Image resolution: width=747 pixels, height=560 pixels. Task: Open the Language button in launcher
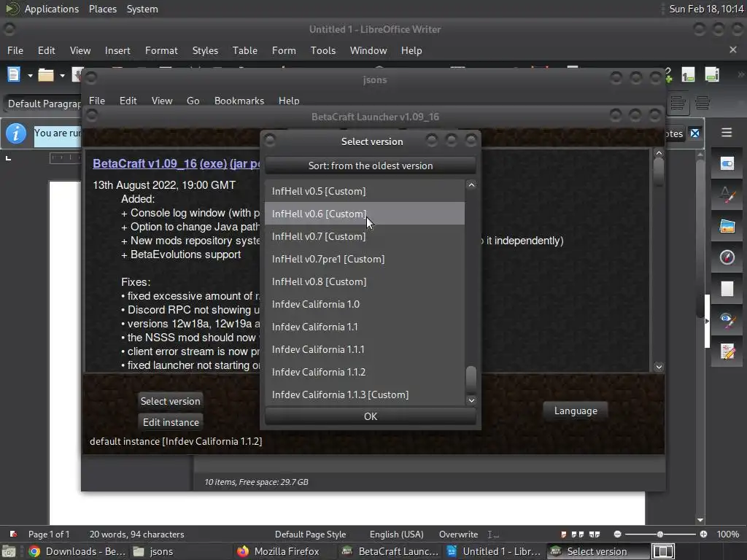[576, 411]
